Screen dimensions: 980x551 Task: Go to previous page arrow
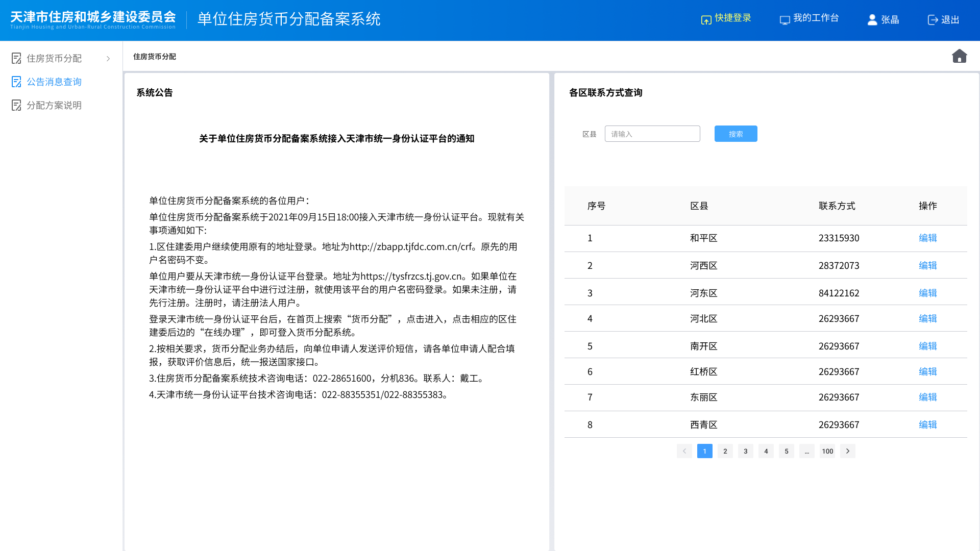click(x=684, y=451)
